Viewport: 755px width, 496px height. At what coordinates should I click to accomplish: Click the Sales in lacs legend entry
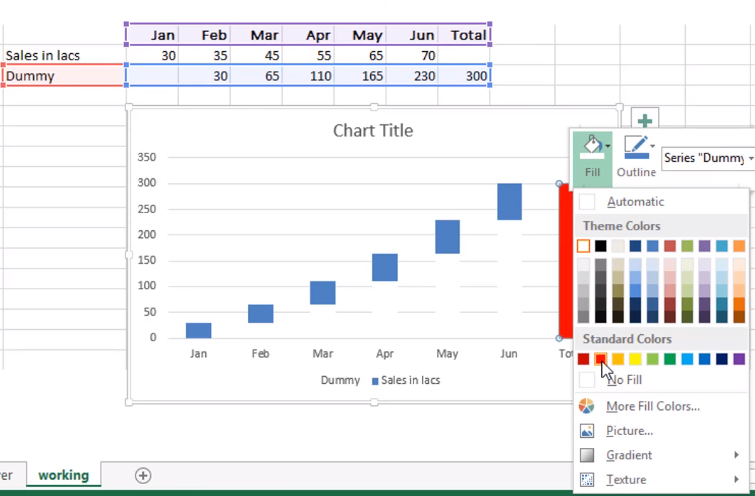[x=406, y=380]
